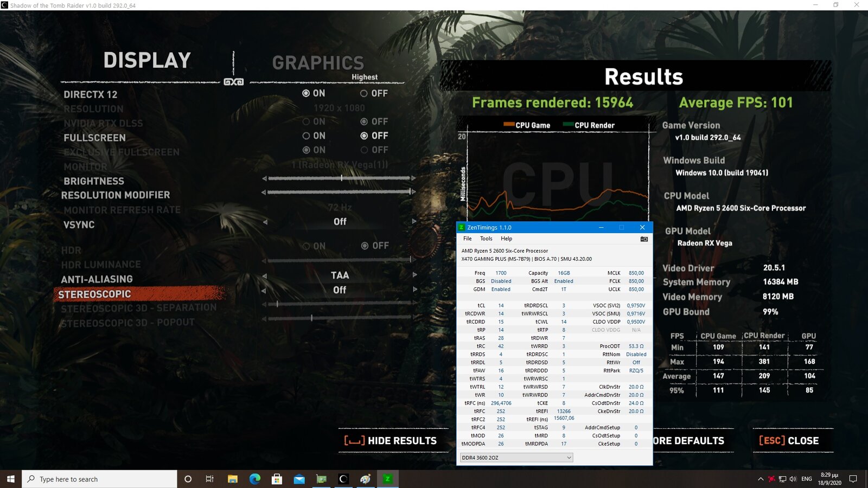Open the Action Center notifications icon
This screenshot has height=488, width=868.
(853, 479)
